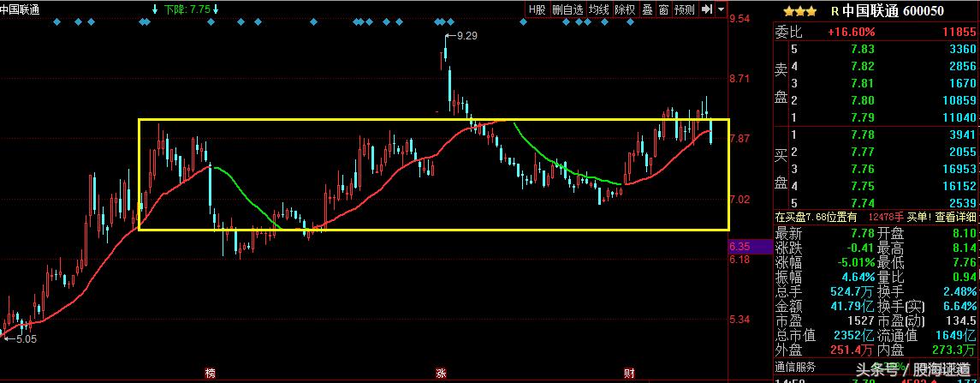Click the 9.29 high price annotation
Viewport: 980px width, 383px height.
466,36
